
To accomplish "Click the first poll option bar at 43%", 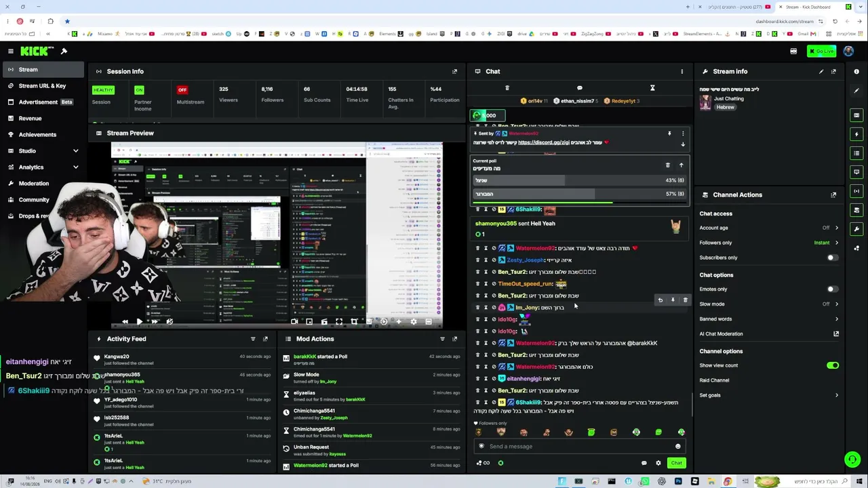I will coord(580,180).
